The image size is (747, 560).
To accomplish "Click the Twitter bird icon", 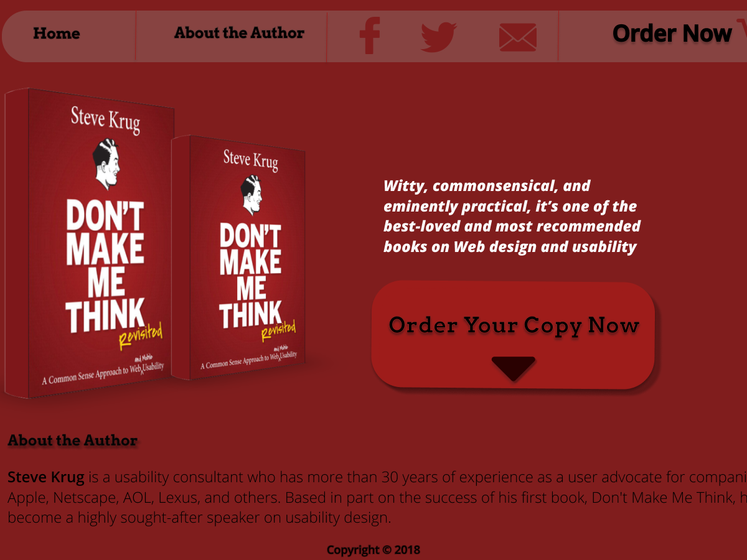I will (439, 37).
